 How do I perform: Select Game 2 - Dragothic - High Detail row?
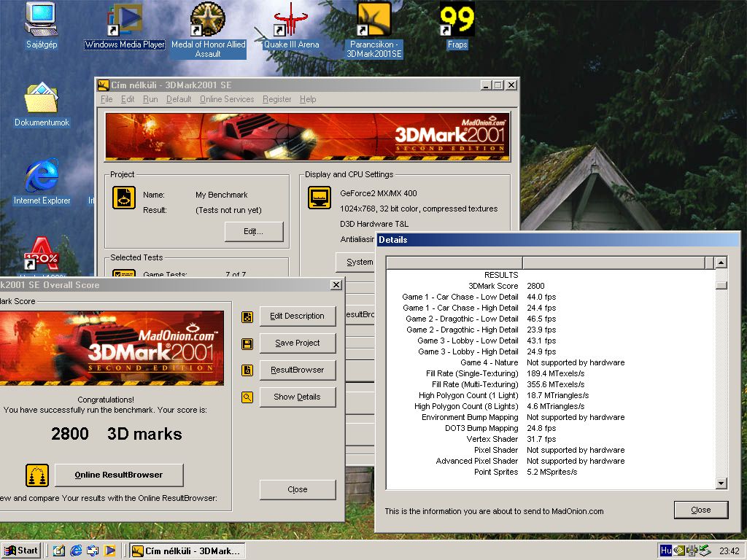550,330
